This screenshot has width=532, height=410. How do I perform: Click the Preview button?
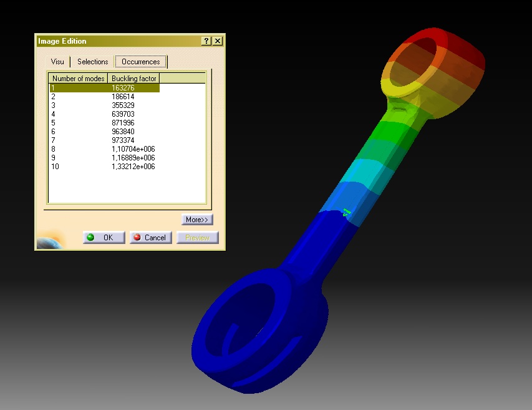[197, 238]
